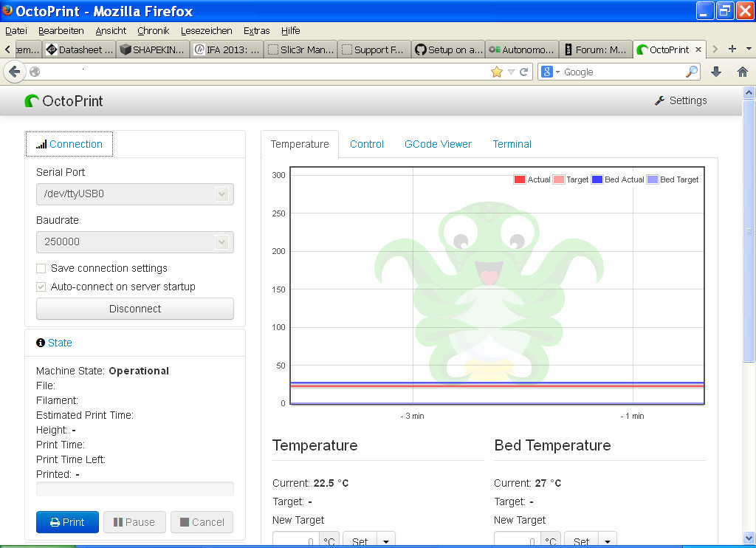Click the pink Target legend swatch

[x=558, y=179]
